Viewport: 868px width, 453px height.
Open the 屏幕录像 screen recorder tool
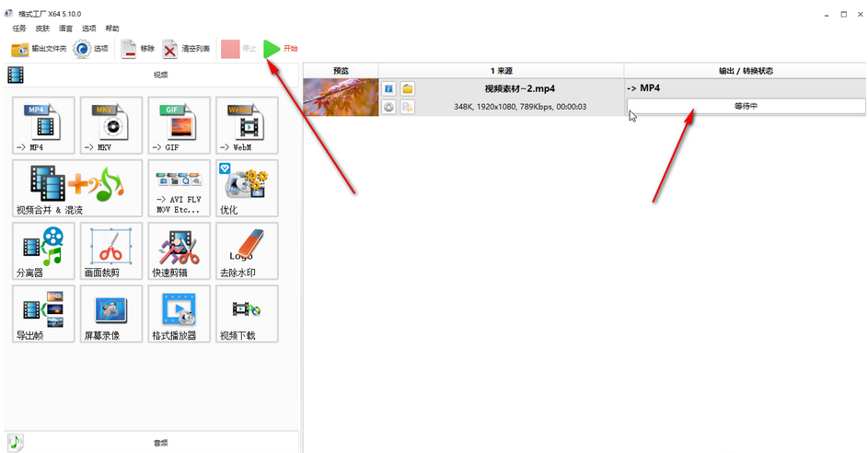[111, 313]
